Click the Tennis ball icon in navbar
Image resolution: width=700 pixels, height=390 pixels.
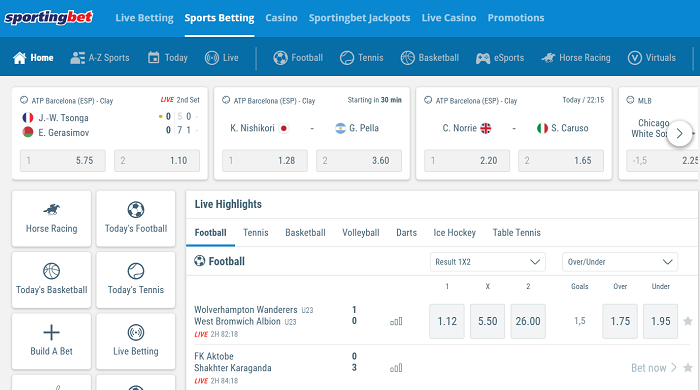pyautogui.click(x=347, y=58)
